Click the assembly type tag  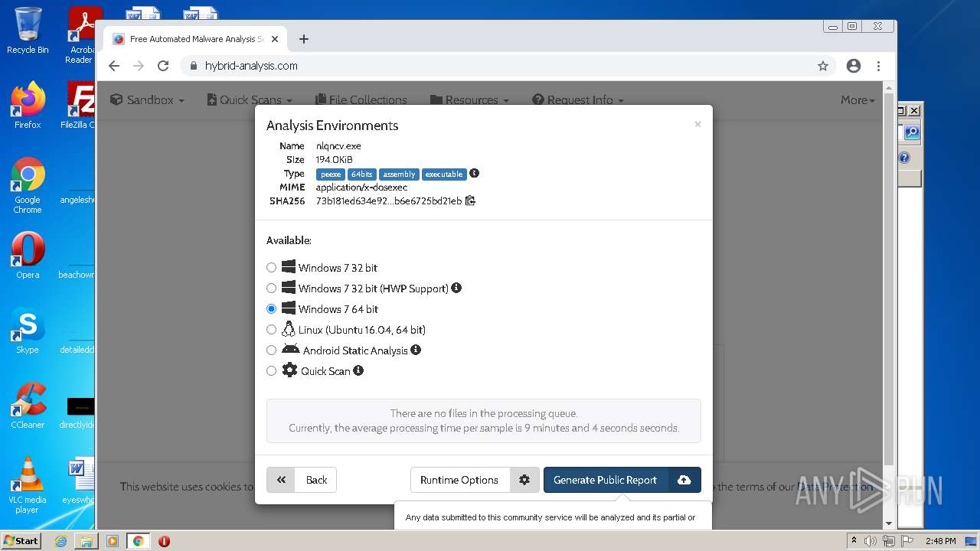(399, 174)
